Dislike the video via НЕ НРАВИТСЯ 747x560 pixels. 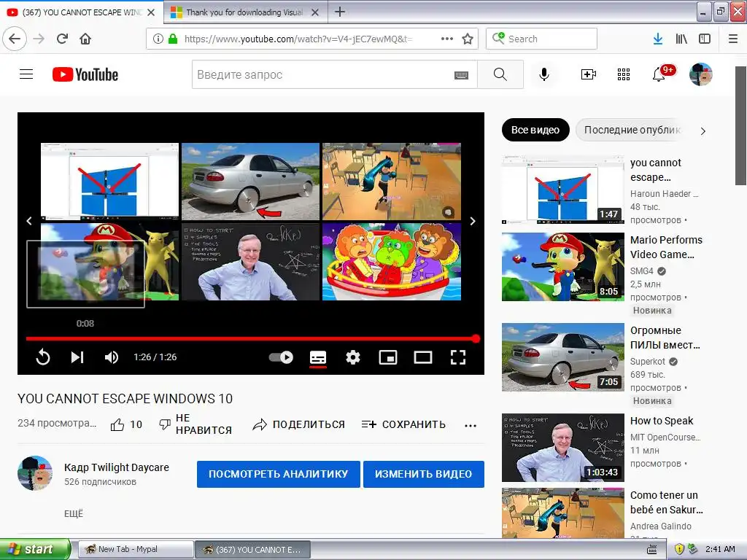(196, 424)
